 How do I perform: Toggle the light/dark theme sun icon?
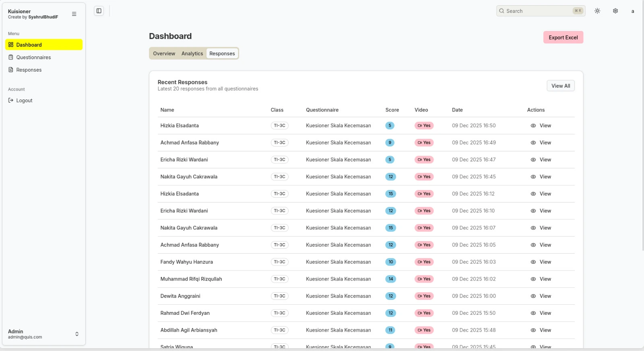[597, 11]
